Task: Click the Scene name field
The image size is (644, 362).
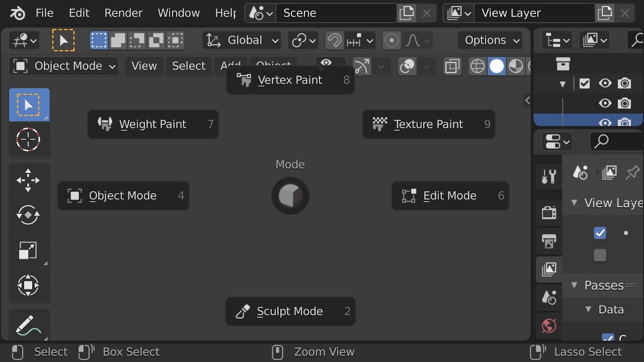Action: pyautogui.click(x=337, y=13)
